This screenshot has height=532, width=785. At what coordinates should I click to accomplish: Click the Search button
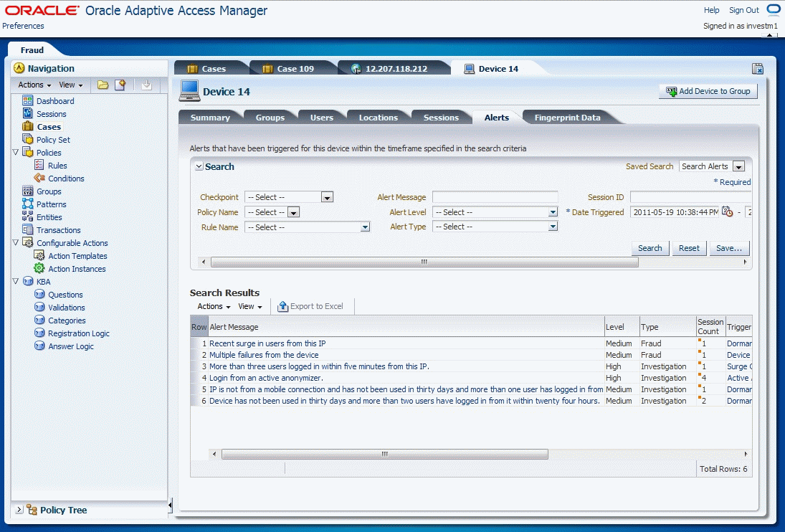click(x=650, y=247)
